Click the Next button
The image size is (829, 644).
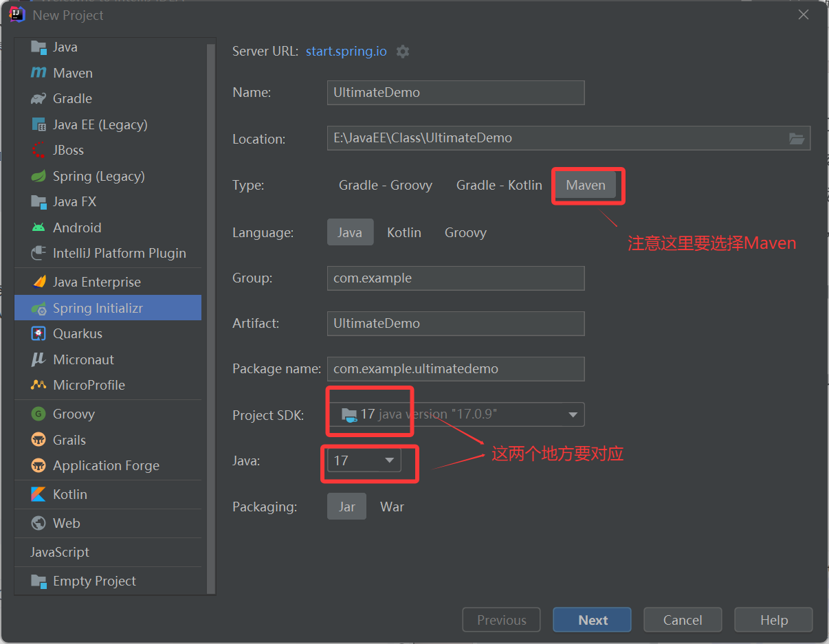[x=592, y=620]
